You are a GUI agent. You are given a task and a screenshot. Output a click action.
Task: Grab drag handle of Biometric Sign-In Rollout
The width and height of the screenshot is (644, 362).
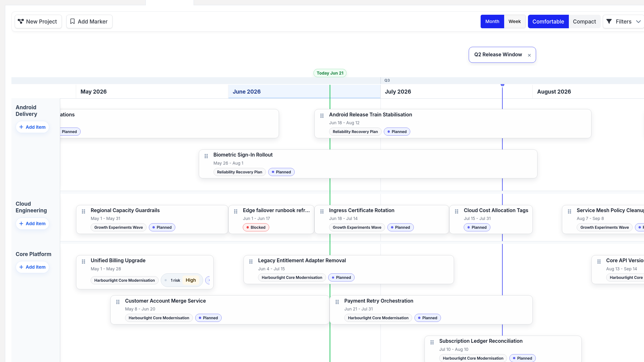click(x=206, y=156)
